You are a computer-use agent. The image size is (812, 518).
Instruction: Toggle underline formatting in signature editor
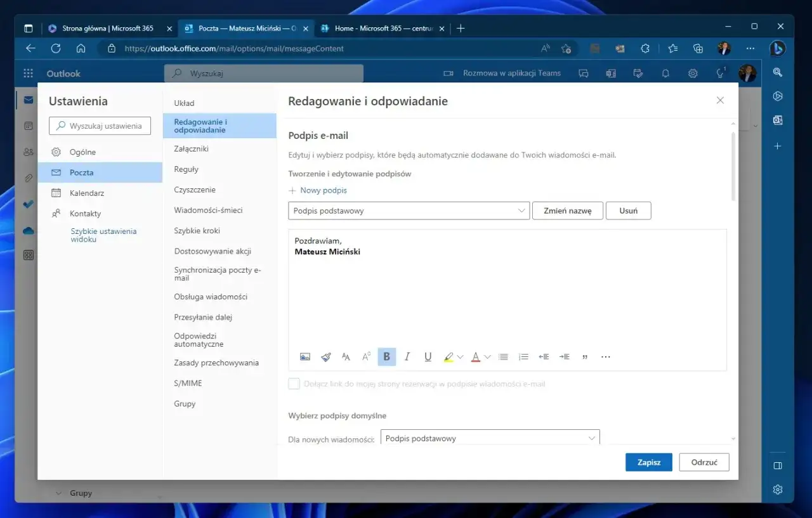tap(428, 357)
